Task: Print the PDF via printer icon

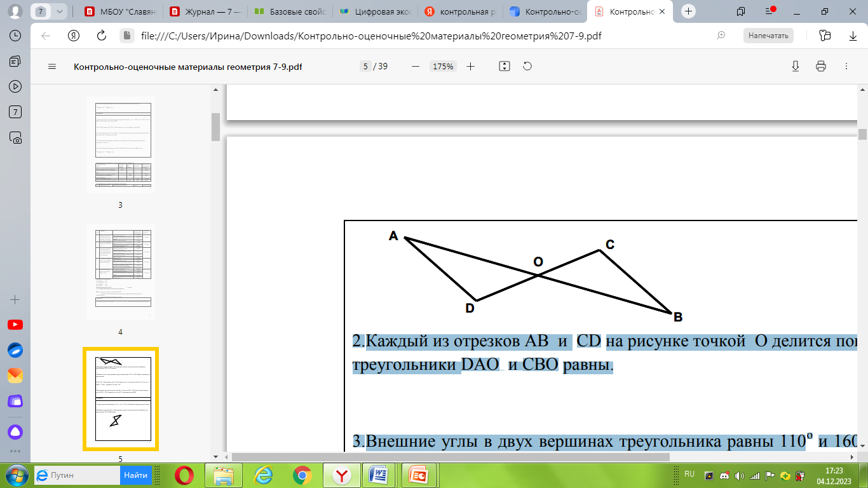Action: point(820,66)
